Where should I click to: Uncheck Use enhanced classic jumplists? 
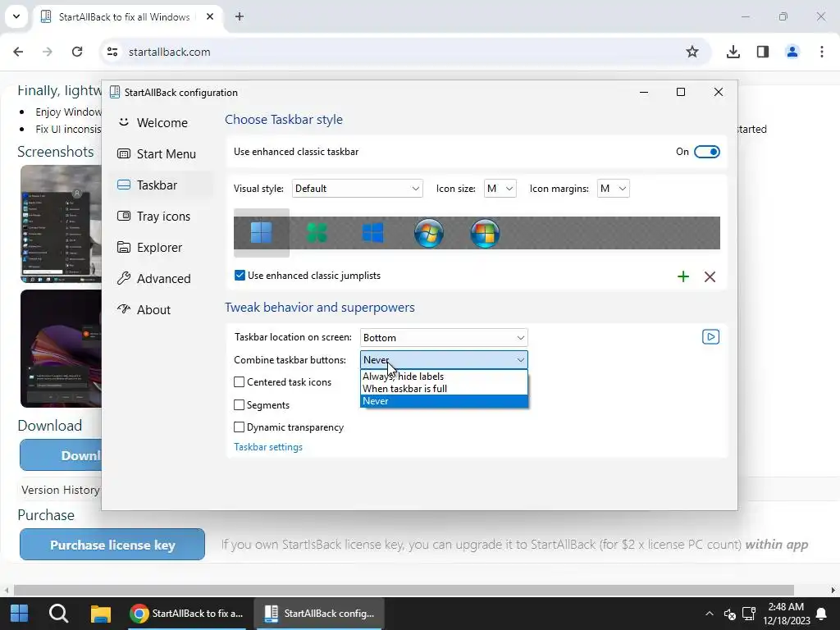[240, 276]
